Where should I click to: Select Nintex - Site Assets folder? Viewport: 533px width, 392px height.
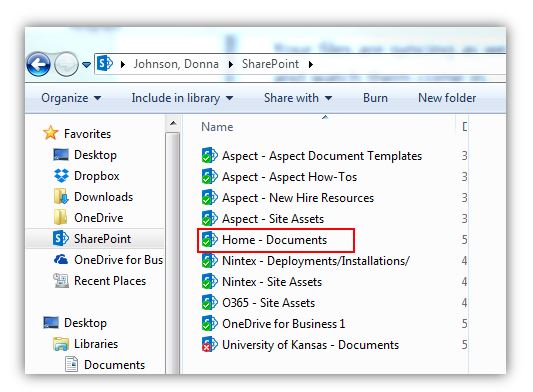[x=272, y=282]
